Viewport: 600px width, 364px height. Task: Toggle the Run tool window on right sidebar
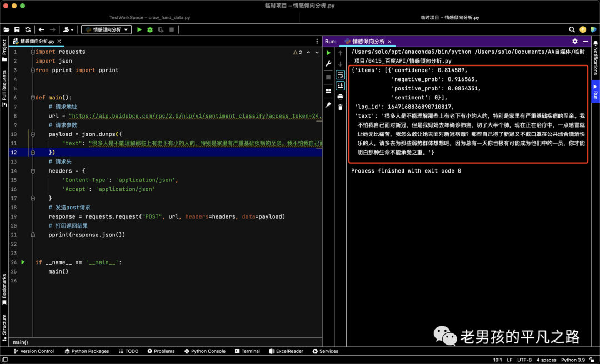(596, 92)
